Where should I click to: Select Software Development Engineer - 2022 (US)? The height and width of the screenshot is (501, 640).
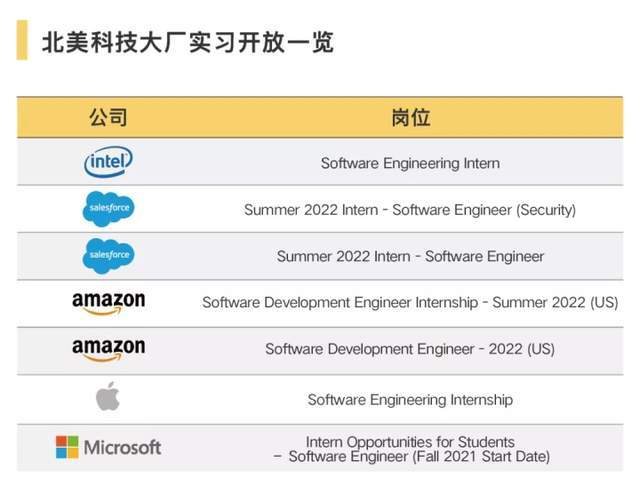410,350
